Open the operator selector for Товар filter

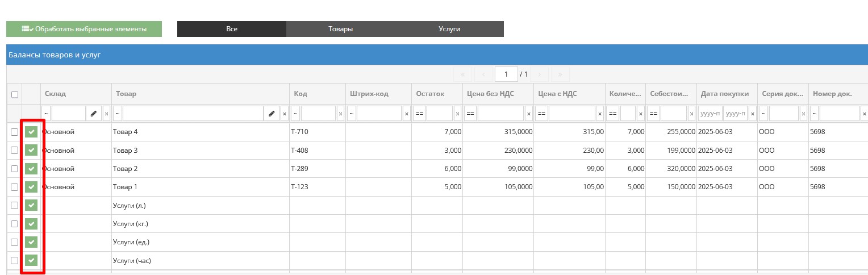click(x=118, y=114)
